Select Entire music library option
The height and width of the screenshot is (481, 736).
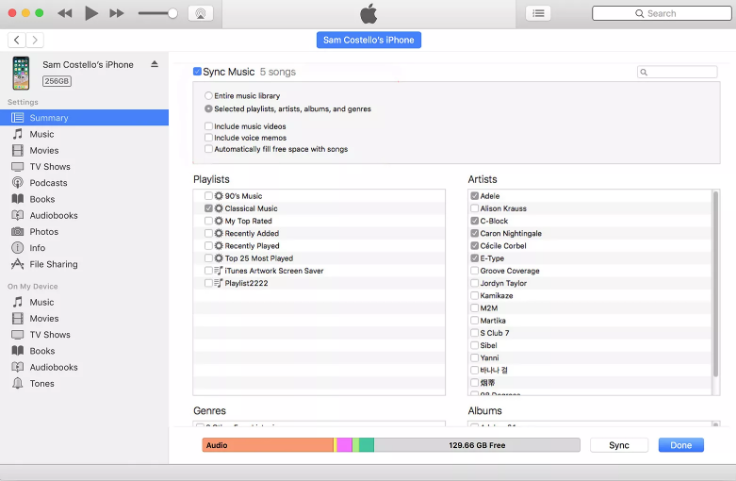[x=208, y=96]
